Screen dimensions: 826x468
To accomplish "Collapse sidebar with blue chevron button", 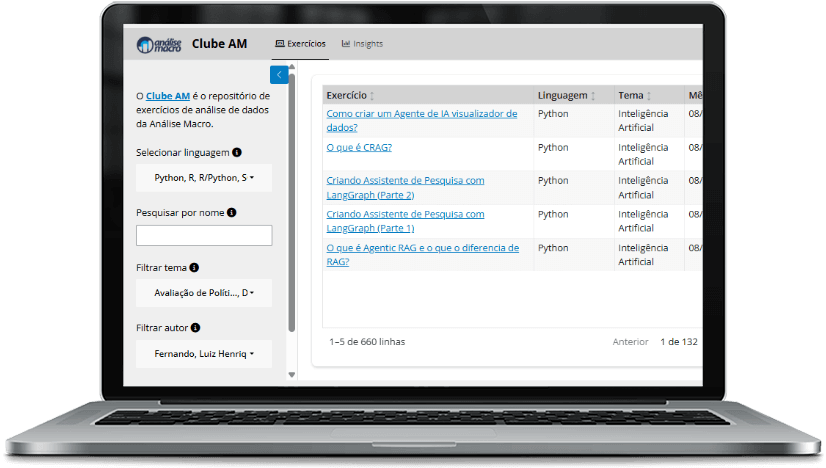I will [279, 75].
